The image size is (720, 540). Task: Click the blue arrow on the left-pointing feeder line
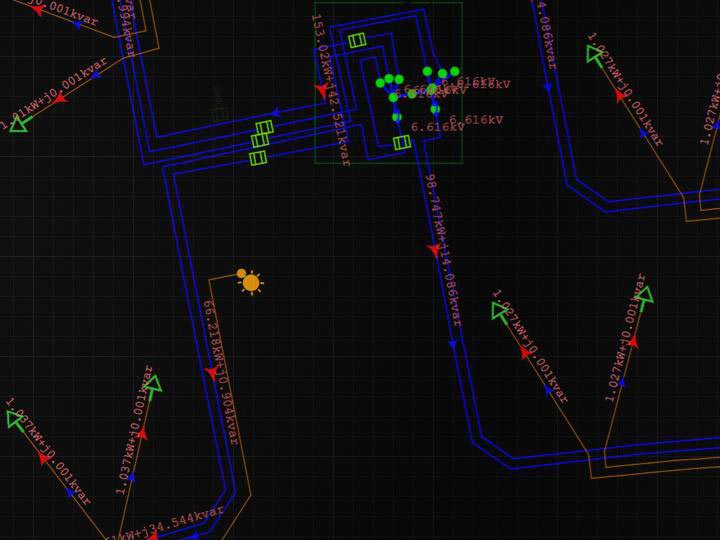click(x=275, y=114)
